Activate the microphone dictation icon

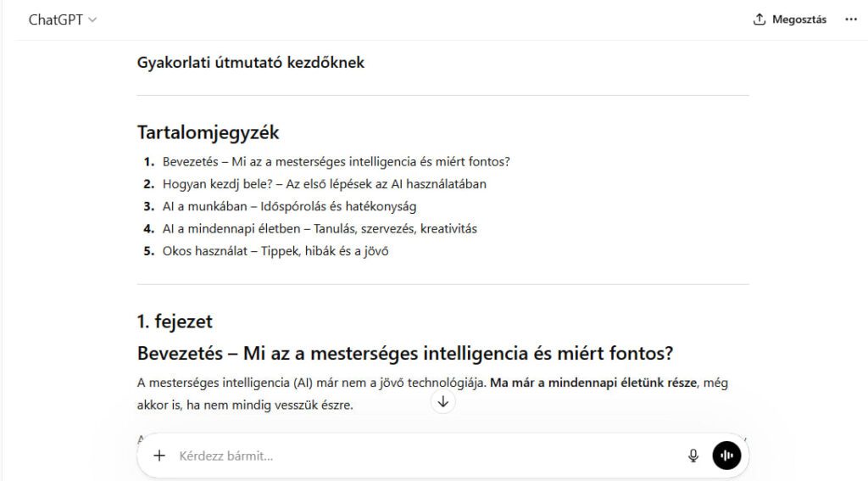[693, 456]
